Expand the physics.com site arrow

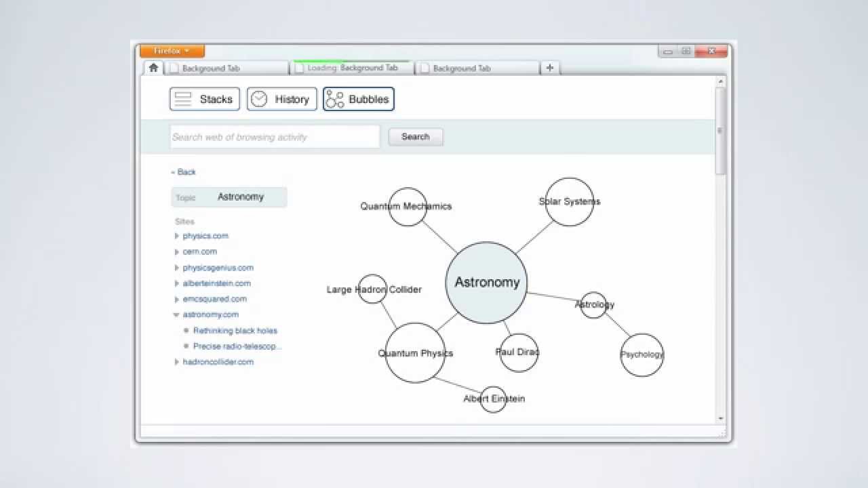[x=177, y=236]
